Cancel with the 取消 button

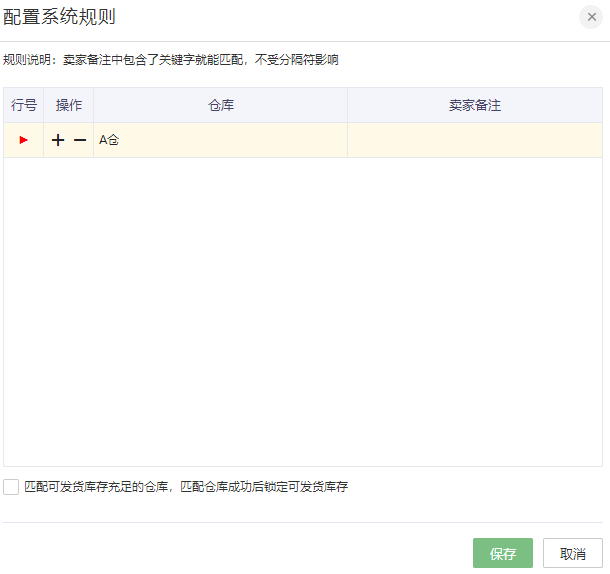pyautogui.click(x=573, y=553)
